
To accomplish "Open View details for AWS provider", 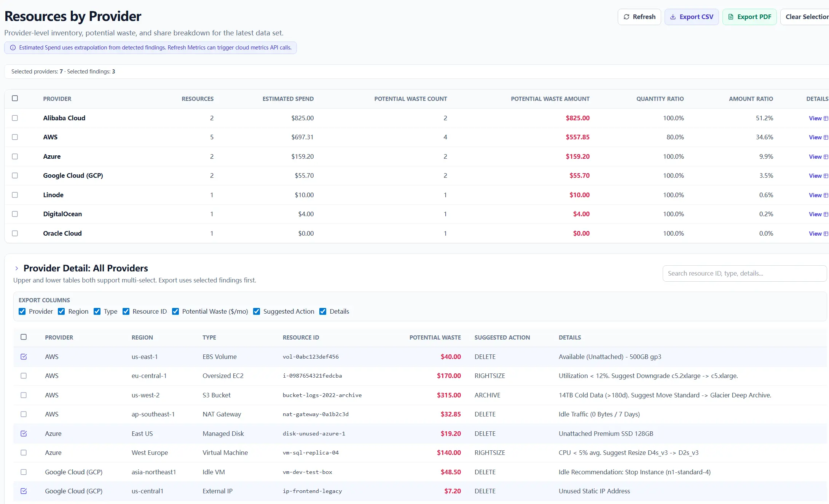I will [x=818, y=137].
